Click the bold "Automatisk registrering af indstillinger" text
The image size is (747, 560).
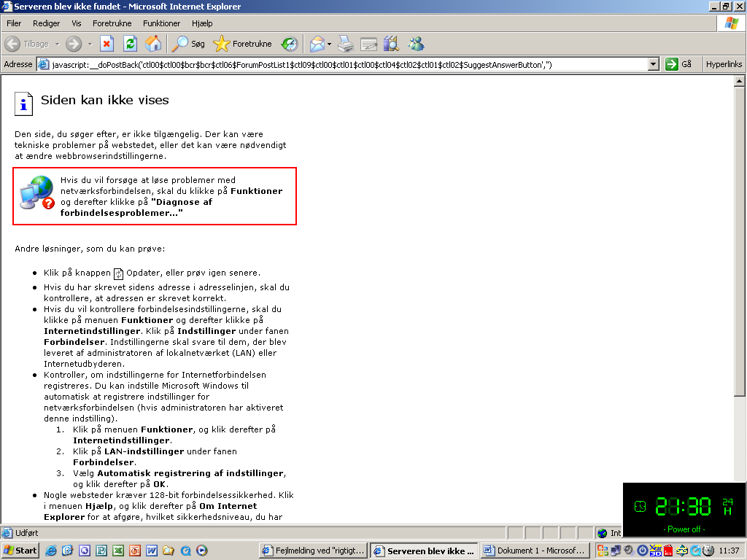click(191, 472)
